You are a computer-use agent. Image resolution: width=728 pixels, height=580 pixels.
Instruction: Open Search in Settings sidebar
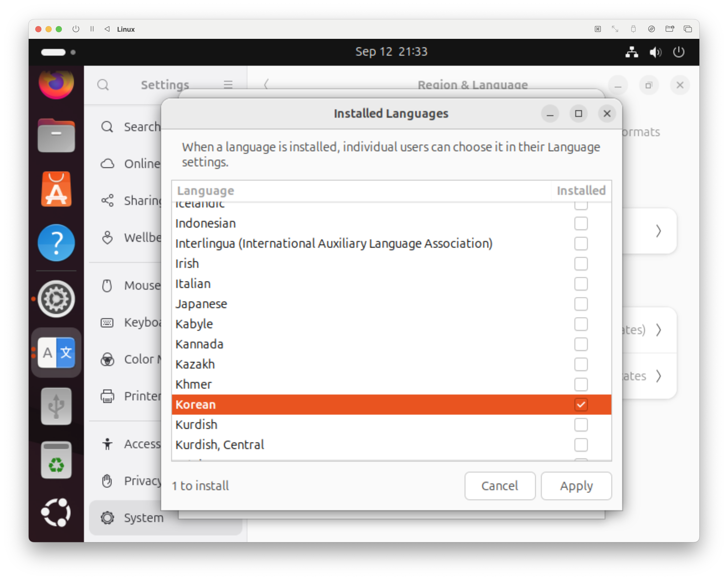click(x=131, y=127)
